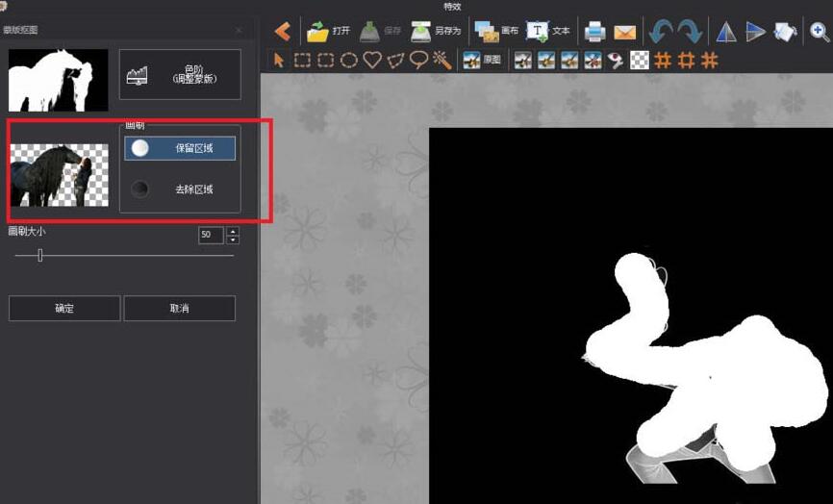Click the transparency checkerboard icon
833x504 pixels.
click(x=640, y=60)
